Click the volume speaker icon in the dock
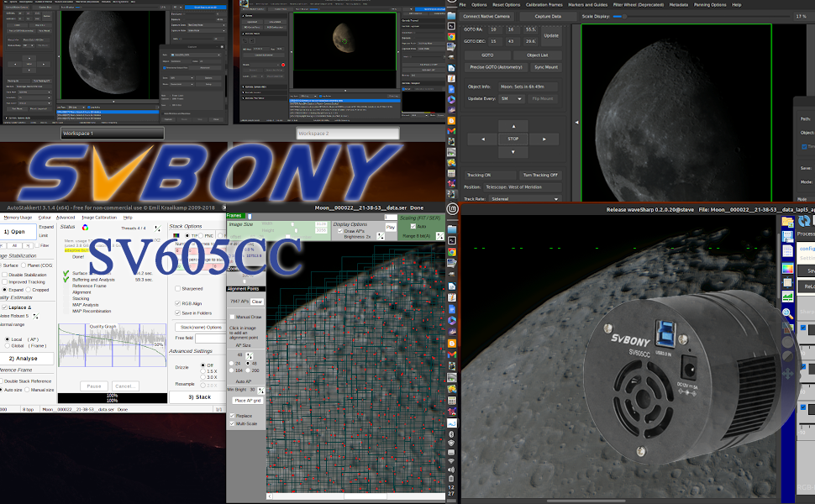Screen dimensions: 815x504 point(451,470)
